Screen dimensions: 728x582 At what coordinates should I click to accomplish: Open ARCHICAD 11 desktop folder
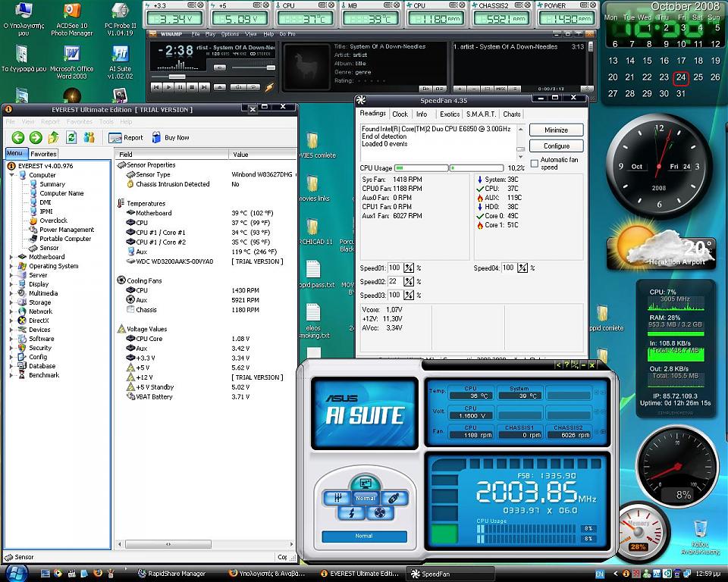pyautogui.click(x=315, y=232)
